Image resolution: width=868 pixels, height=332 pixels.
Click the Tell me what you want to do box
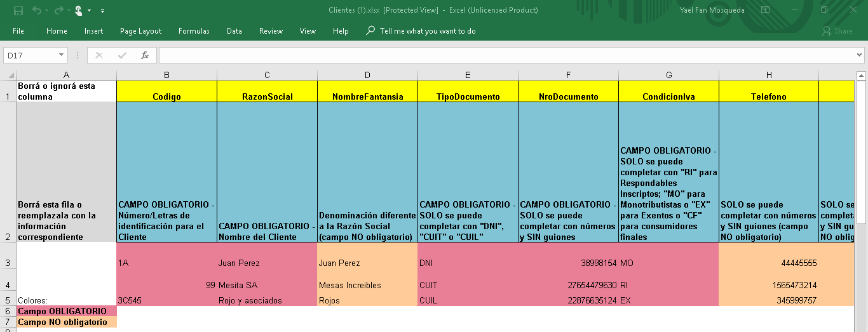427,31
